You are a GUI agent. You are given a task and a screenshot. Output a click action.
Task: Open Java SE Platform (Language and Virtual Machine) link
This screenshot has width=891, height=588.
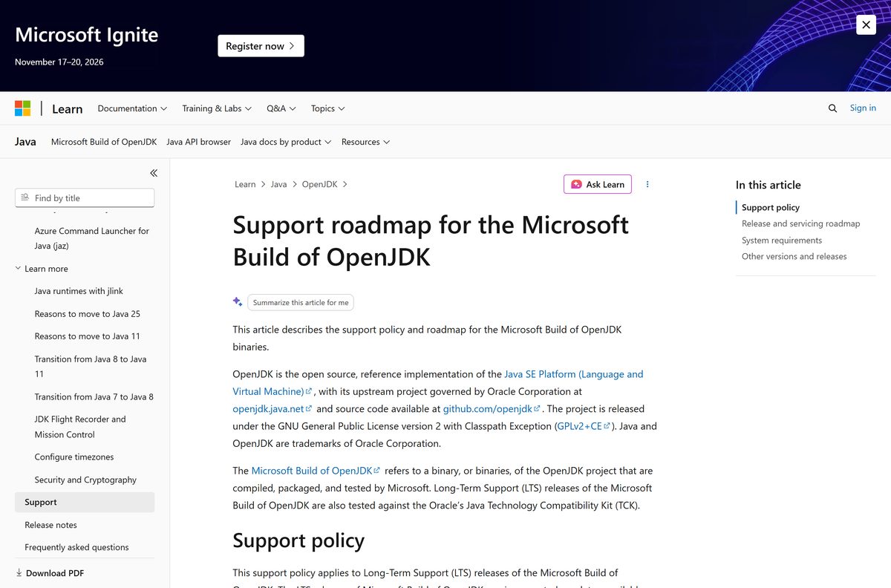coord(438,382)
